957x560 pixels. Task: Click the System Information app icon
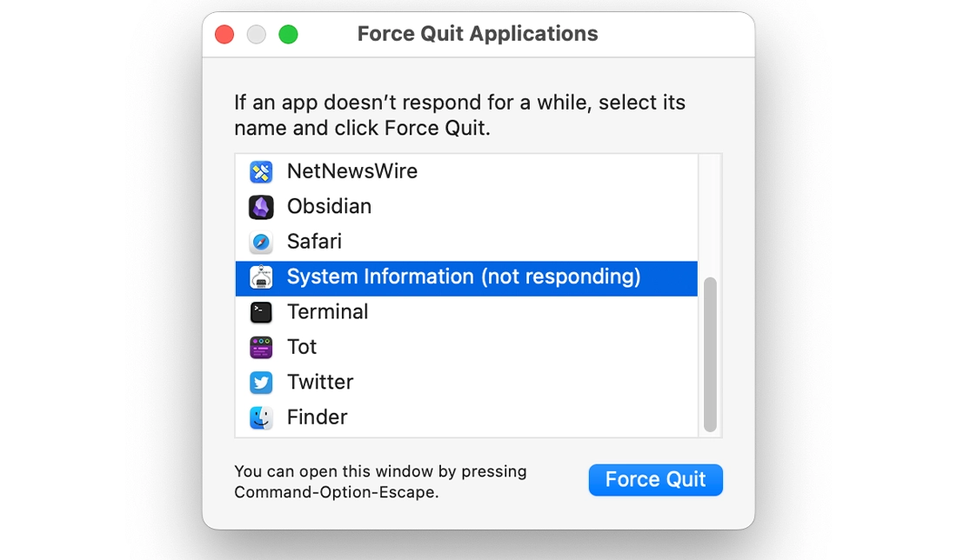(262, 277)
